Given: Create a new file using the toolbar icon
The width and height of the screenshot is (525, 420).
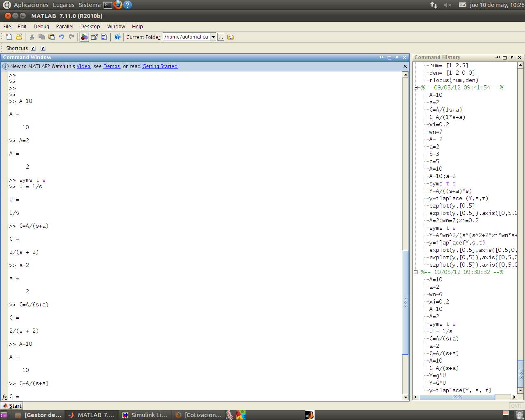Looking at the screenshot, I should 9,37.
